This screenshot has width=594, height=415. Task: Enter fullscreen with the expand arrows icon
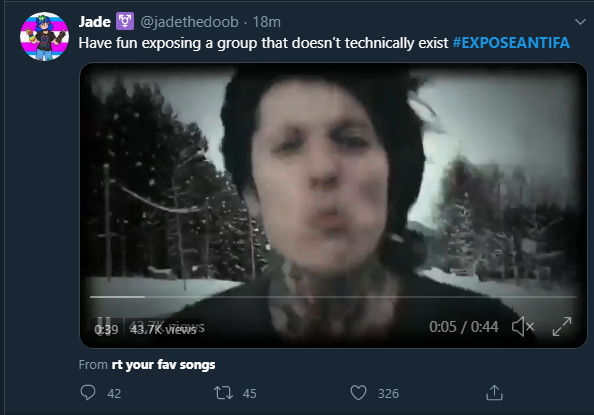tap(562, 327)
